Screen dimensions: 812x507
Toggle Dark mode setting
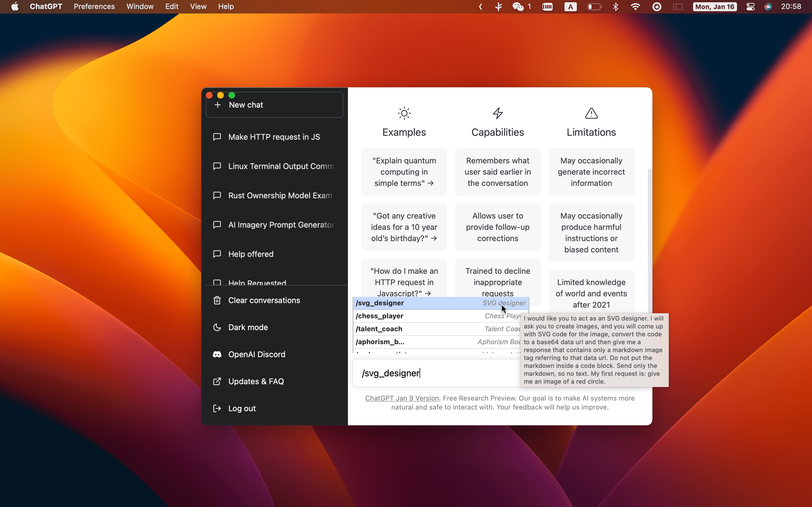pos(248,327)
